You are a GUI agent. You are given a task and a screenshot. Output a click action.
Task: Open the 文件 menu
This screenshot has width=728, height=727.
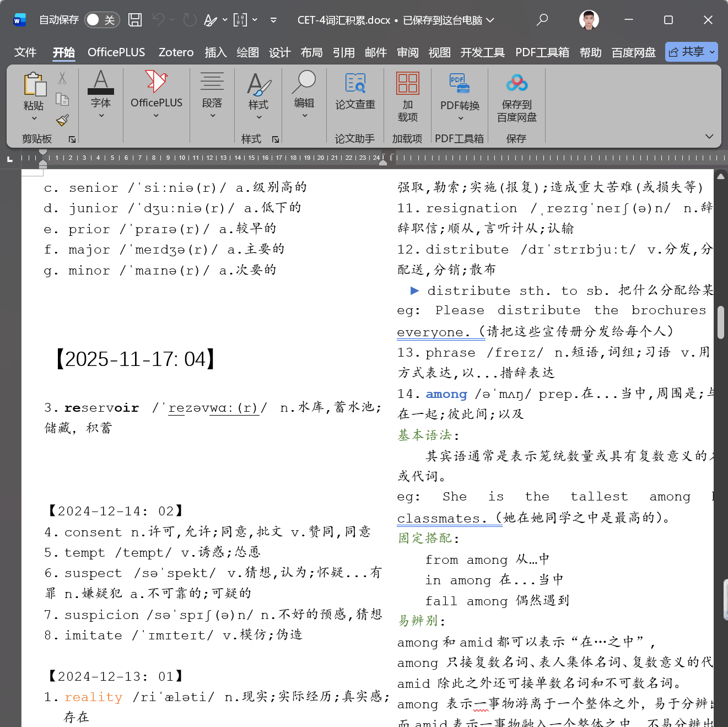[25, 52]
